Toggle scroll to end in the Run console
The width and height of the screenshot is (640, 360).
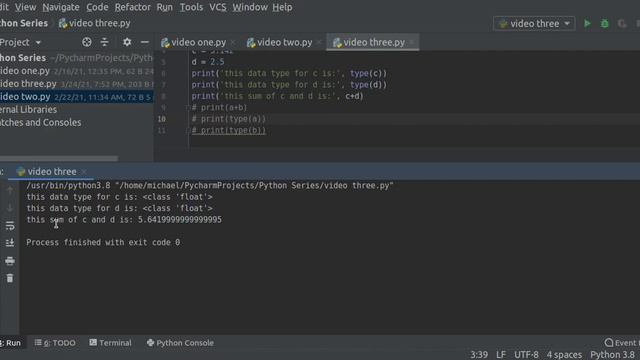10,243
